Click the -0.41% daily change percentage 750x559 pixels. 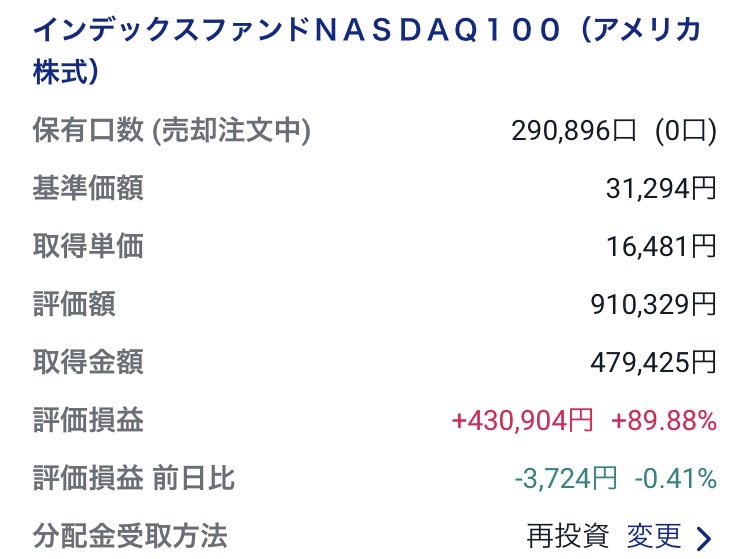coord(676,478)
